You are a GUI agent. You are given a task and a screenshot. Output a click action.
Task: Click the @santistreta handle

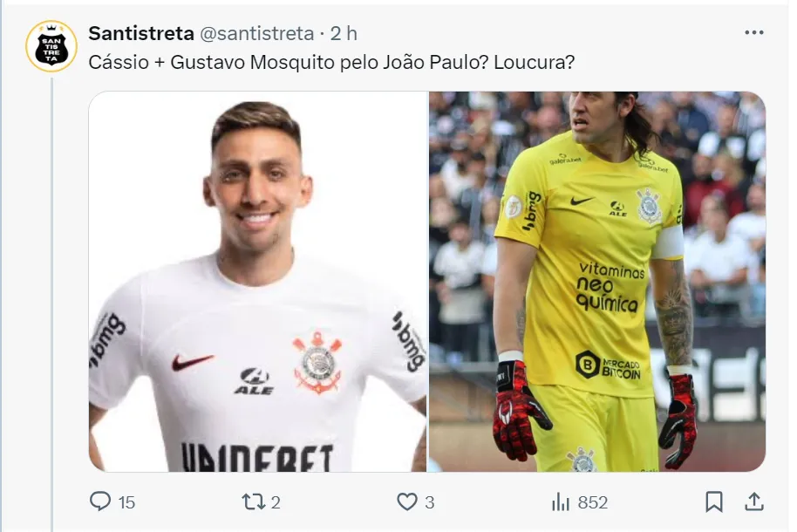pyautogui.click(x=256, y=33)
